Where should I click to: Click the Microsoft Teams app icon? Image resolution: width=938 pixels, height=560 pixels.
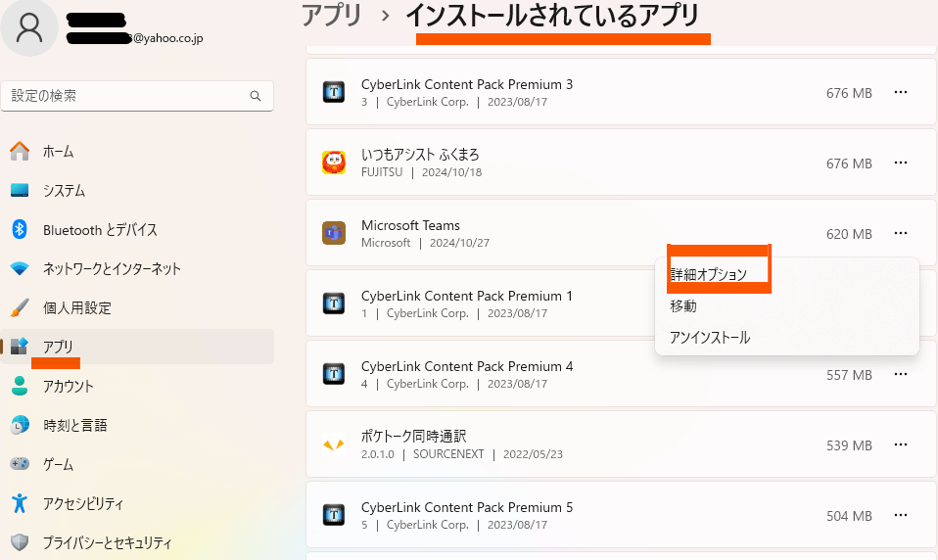pos(334,233)
